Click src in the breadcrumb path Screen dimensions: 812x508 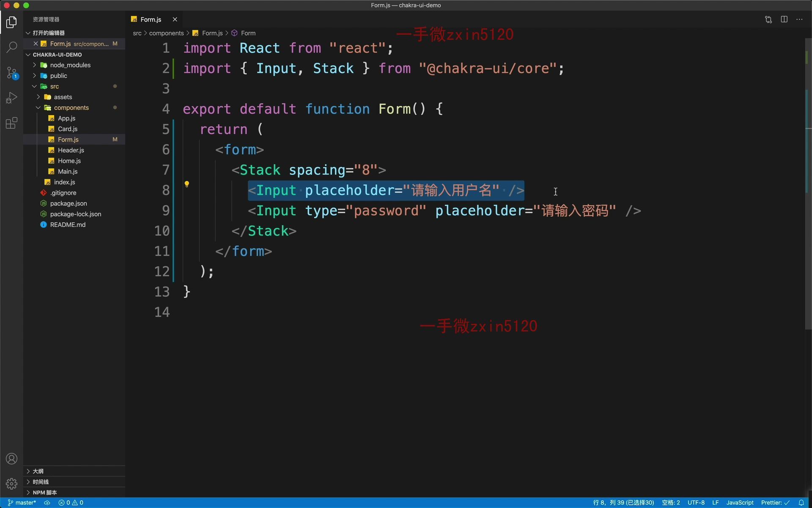tap(137, 33)
